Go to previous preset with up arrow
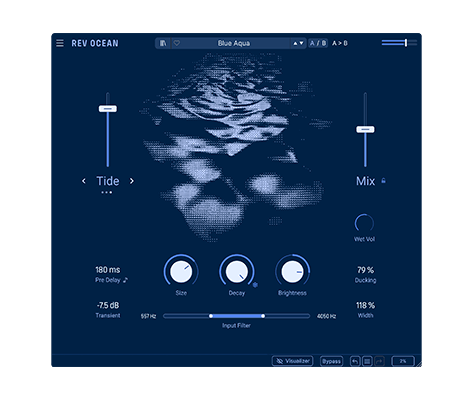 pos(295,43)
